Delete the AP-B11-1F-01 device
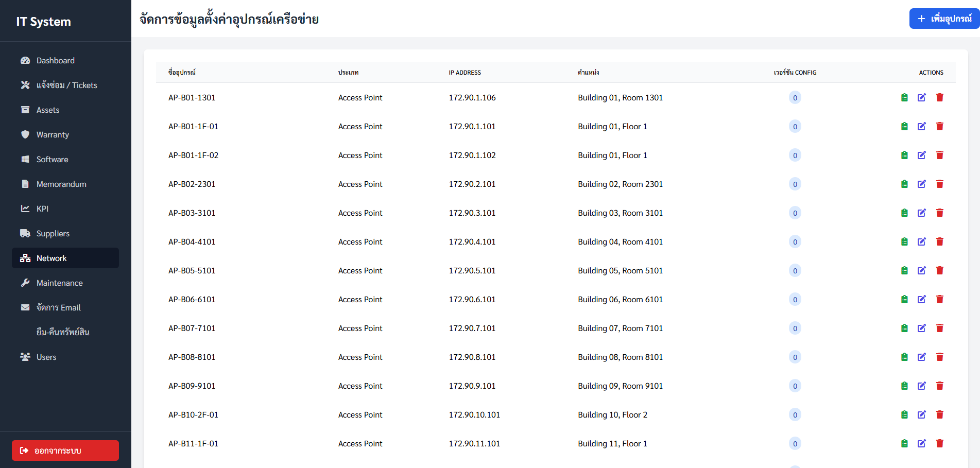 940,443
